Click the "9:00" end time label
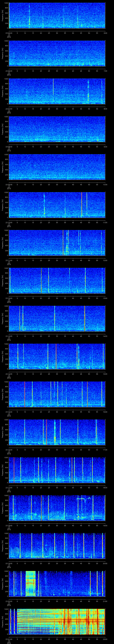The width and height of the screenshot is (114, 644). coord(105,147)
